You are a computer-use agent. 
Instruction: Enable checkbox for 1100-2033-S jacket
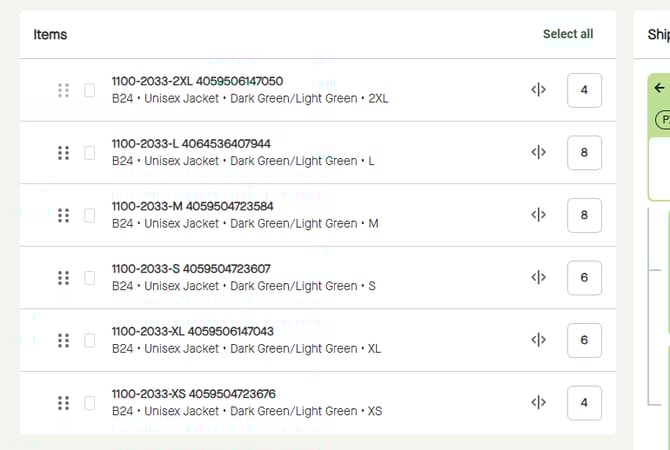pos(90,278)
